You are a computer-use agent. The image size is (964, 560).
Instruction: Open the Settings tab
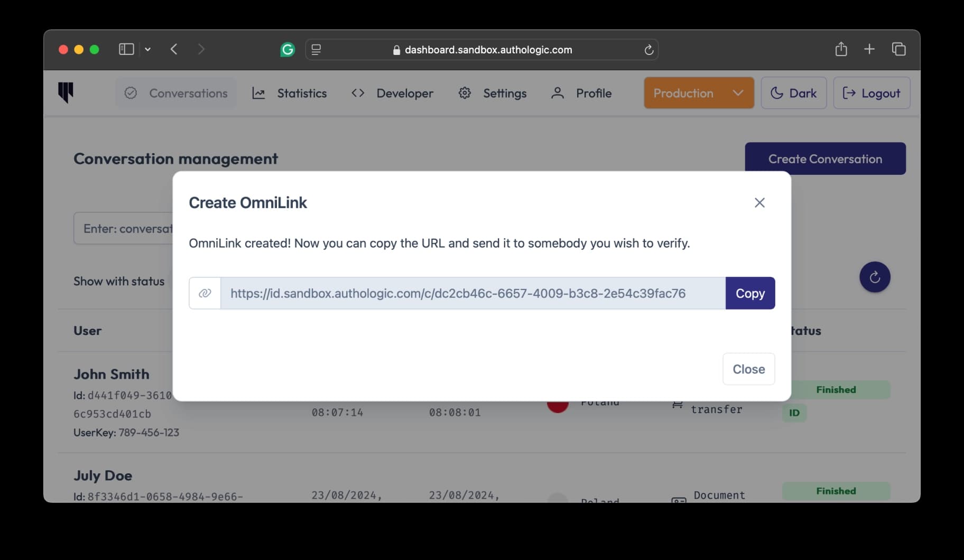(x=492, y=93)
